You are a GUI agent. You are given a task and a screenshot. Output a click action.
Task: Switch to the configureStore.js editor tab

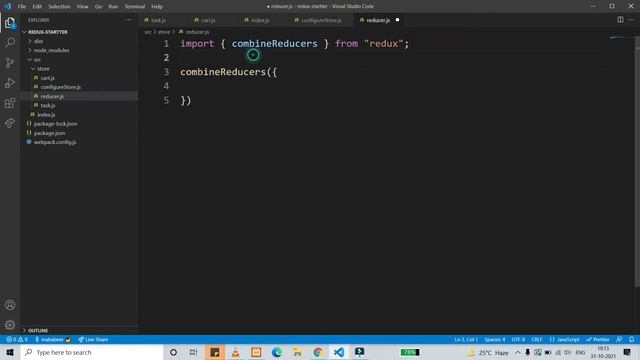pos(321,20)
